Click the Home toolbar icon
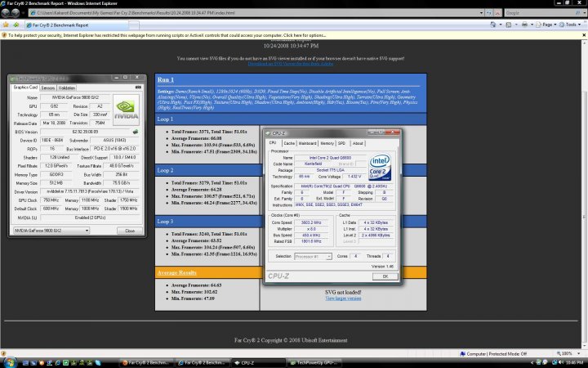This screenshot has height=368, width=588. coord(492,25)
